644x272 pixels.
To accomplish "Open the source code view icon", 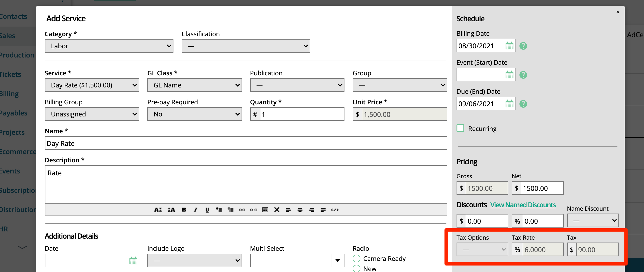I will 335,210.
